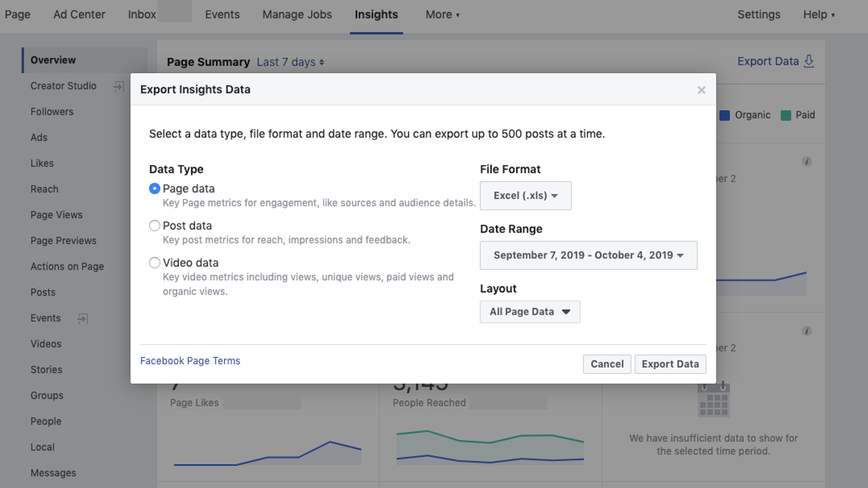Open the Excel (.xls) file format dropdown
Image resolution: width=868 pixels, height=488 pixels.
tap(525, 196)
